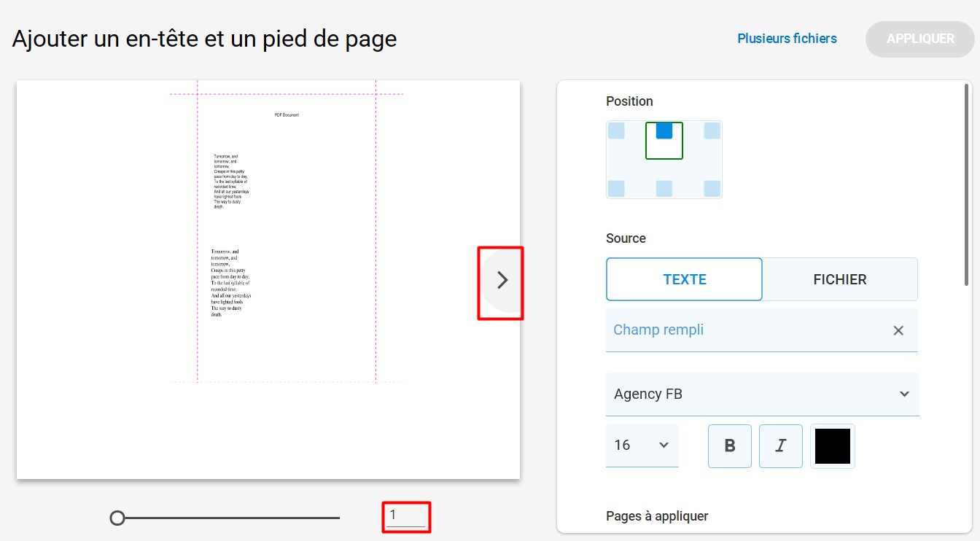Select bottom-left position
This screenshot has width=980, height=541.
click(x=616, y=188)
